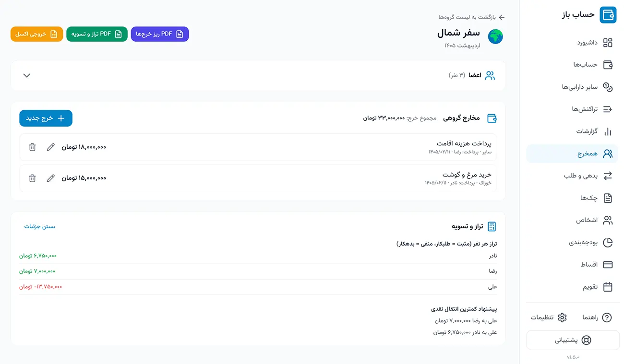Screen dimensions: 624x364
Task: Click suggestion علی به نادر ۶,۷۵۰,۰۰۰ تومان
Action: point(465,332)
